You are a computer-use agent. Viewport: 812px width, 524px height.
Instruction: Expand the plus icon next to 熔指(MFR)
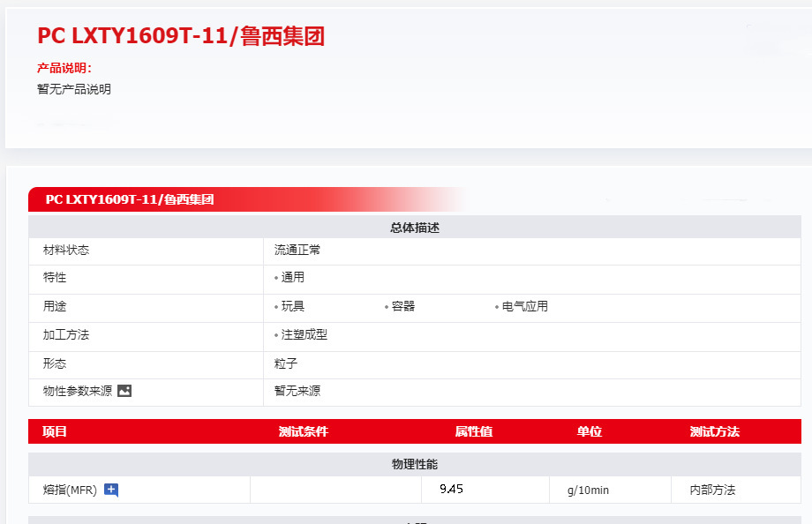pos(111,490)
